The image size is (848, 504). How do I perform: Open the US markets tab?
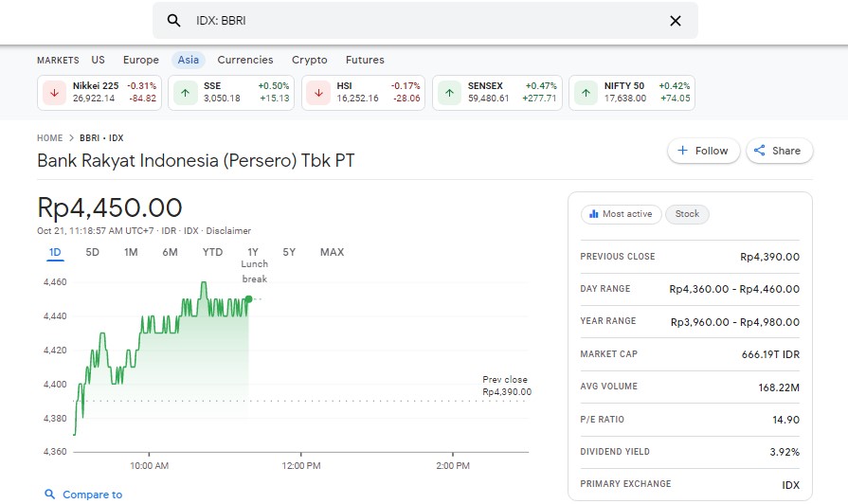[98, 60]
